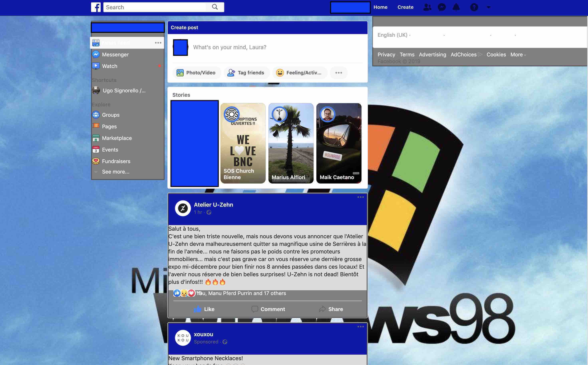Image resolution: width=588 pixels, height=365 pixels.
Task: Open Privacy footer link
Action: click(386, 55)
